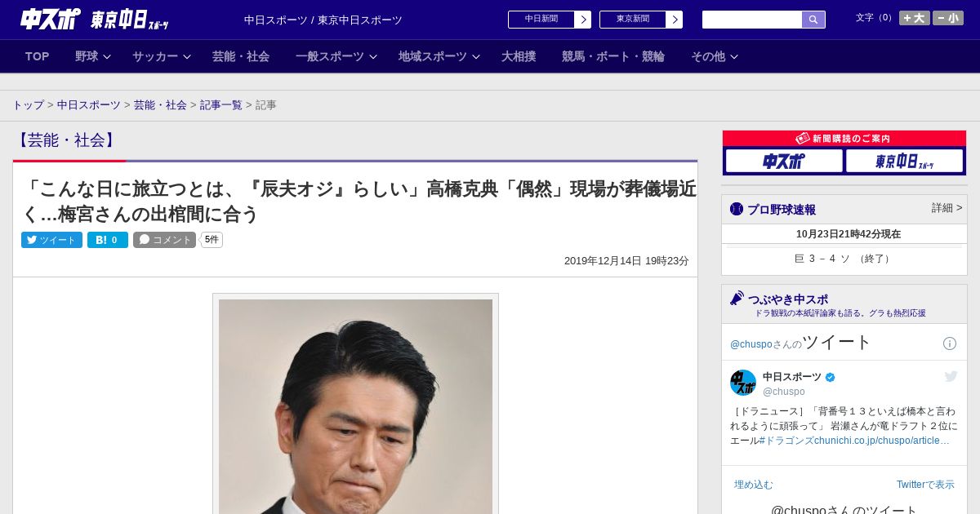Expand the 一般スポーツ menu dropdown
This screenshot has width=980, height=514.
[336, 56]
